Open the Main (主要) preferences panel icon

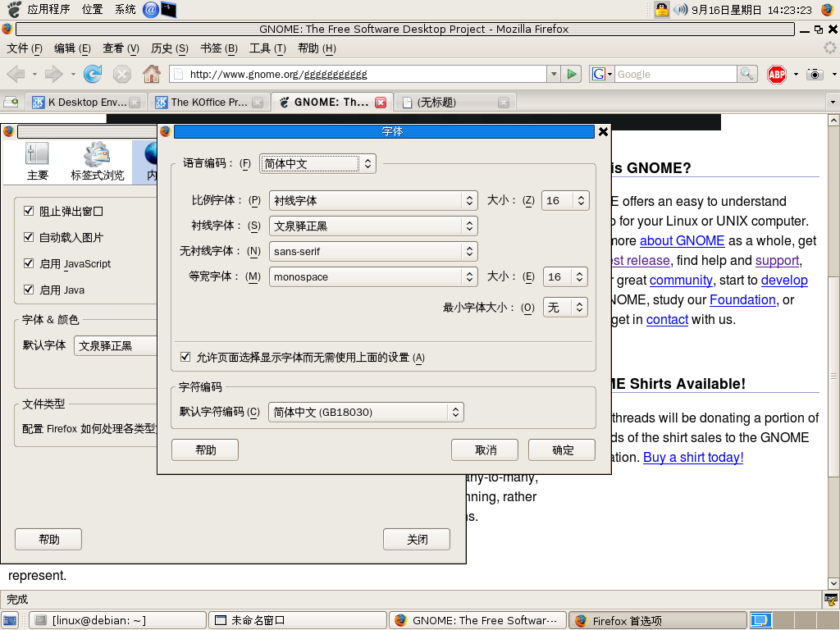point(37,161)
